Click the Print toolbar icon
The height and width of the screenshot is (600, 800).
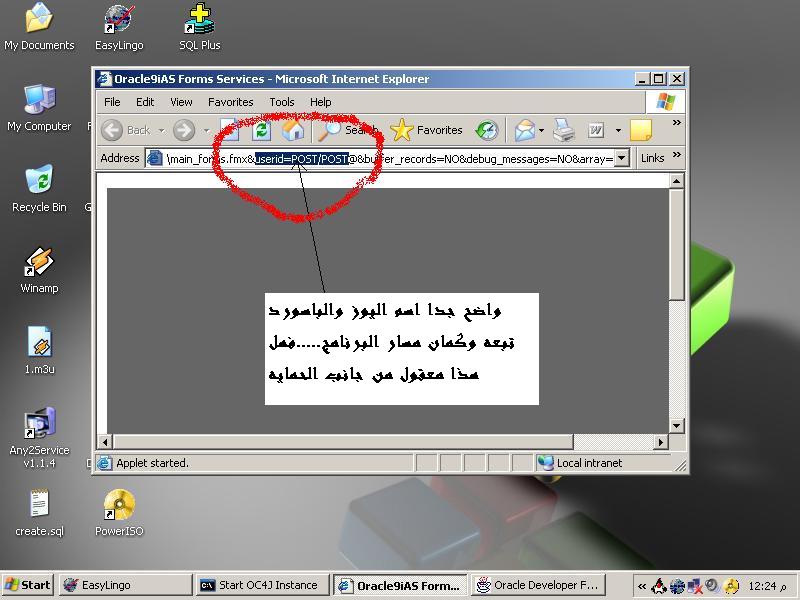pos(564,130)
